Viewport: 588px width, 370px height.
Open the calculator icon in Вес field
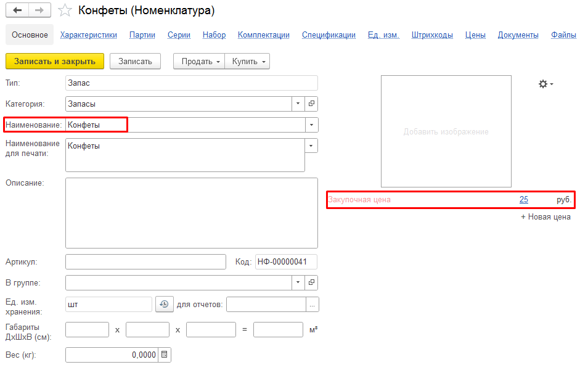pyautogui.click(x=164, y=355)
